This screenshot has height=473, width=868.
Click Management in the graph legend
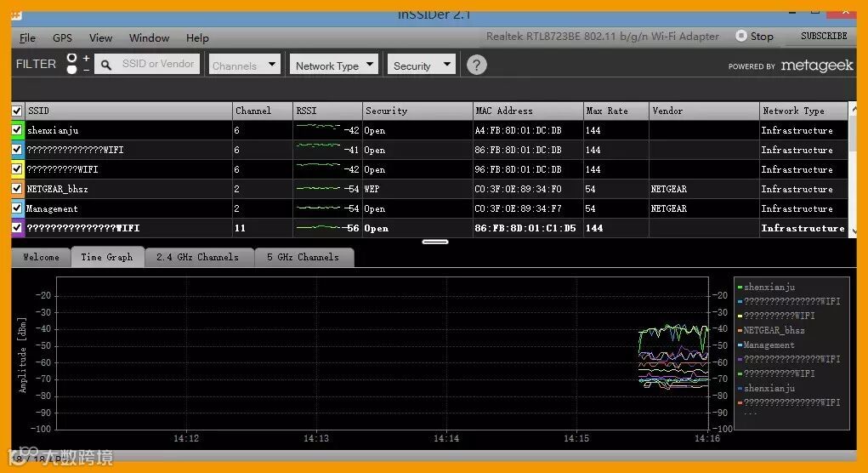pos(769,345)
